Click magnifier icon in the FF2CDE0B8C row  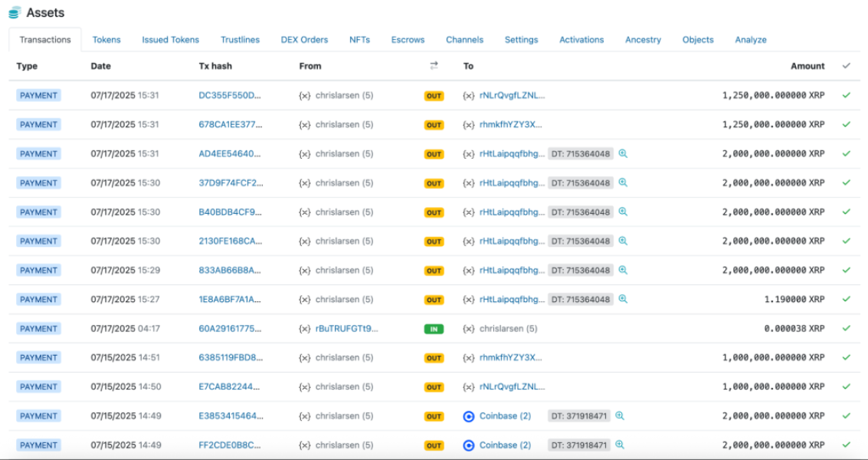(620, 445)
